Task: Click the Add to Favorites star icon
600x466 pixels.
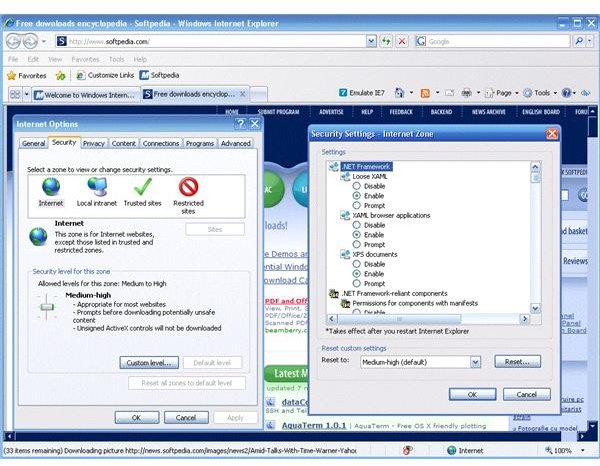Action: [x=60, y=75]
